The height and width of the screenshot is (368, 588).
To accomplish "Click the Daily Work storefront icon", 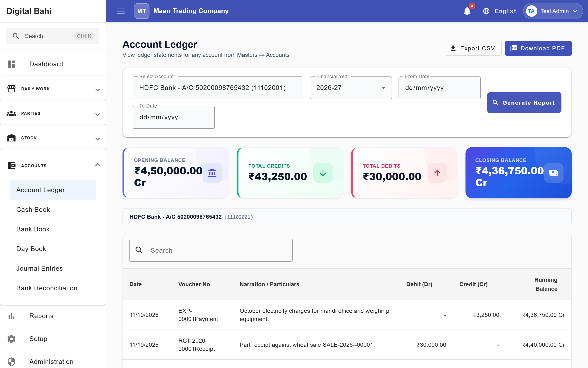I will click(11, 89).
